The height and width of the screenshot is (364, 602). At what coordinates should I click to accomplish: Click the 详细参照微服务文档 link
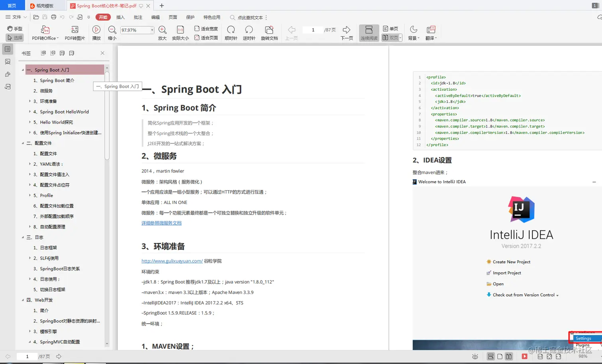161,223
